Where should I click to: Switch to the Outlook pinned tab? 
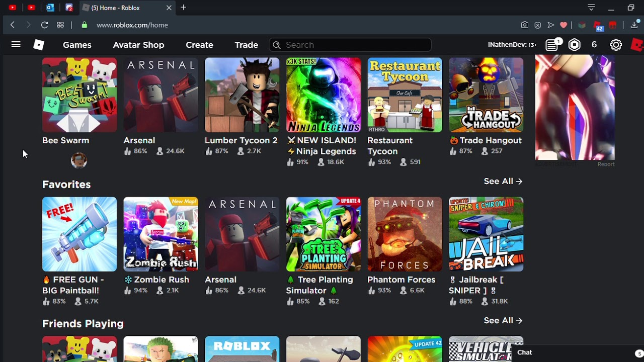pos(50,8)
